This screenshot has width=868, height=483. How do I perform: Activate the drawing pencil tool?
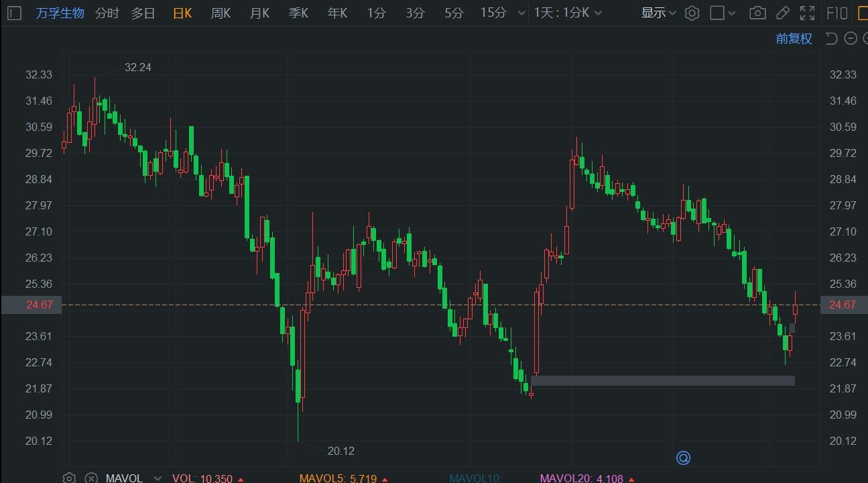click(782, 13)
